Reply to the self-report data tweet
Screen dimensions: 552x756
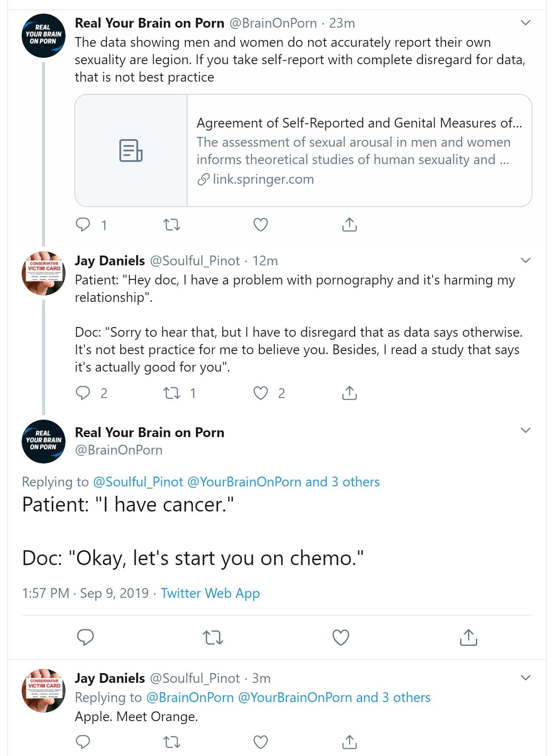coord(83,225)
